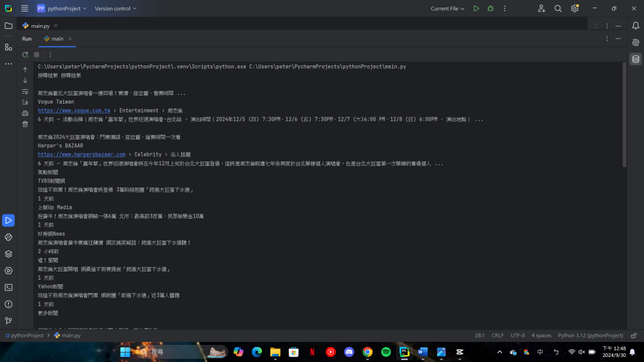Change the 4 spaces indent setting
This screenshot has height=362, width=644.
pos(541,336)
